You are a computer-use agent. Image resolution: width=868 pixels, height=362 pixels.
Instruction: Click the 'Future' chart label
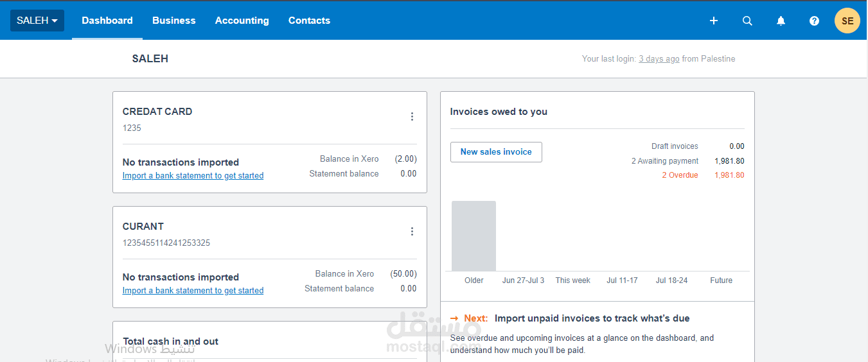tap(721, 280)
